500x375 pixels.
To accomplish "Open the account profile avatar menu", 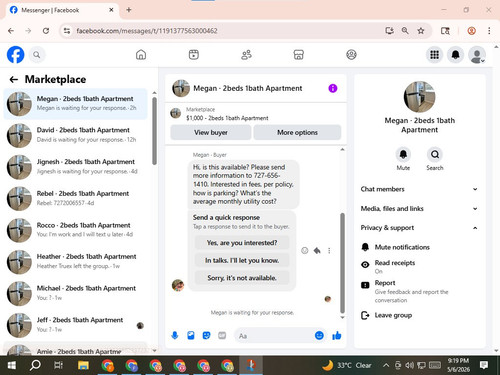I will click(477, 55).
